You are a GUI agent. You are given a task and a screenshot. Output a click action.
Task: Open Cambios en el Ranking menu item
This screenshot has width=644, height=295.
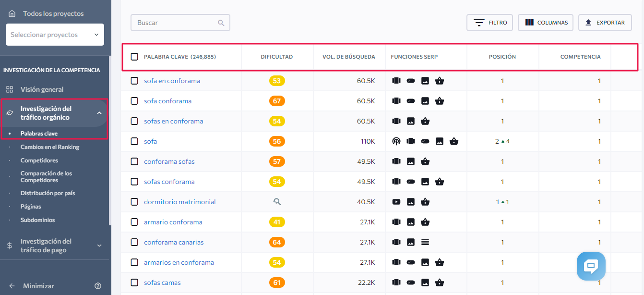point(50,147)
